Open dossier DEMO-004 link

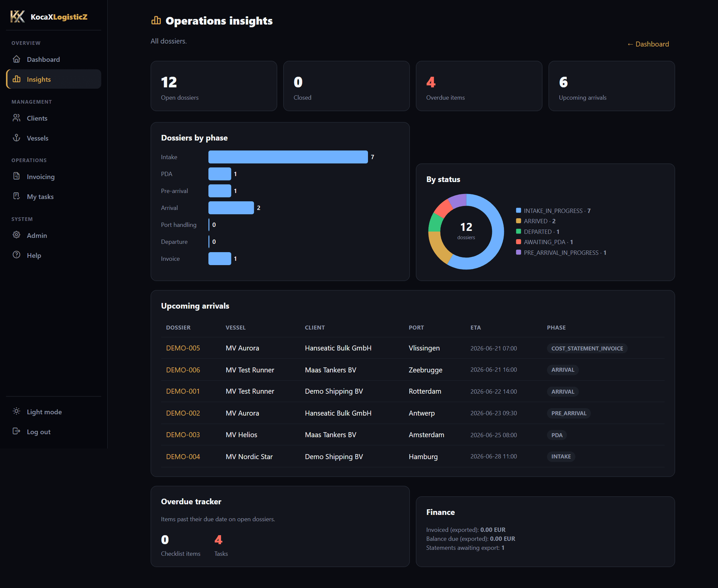[x=183, y=456]
